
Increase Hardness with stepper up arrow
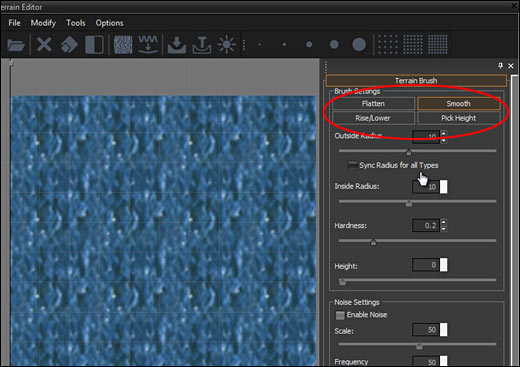pyautogui.click(x=443, y=222)
